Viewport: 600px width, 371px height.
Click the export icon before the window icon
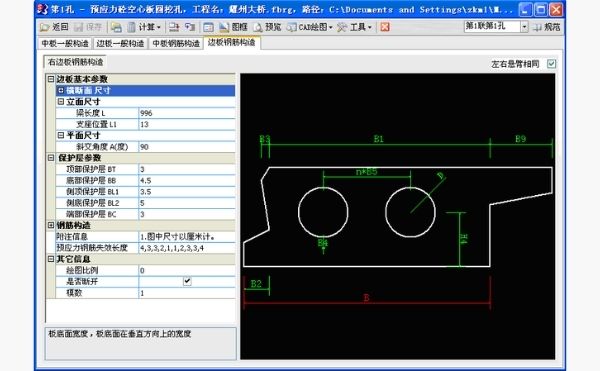click(x=190, y=27)
